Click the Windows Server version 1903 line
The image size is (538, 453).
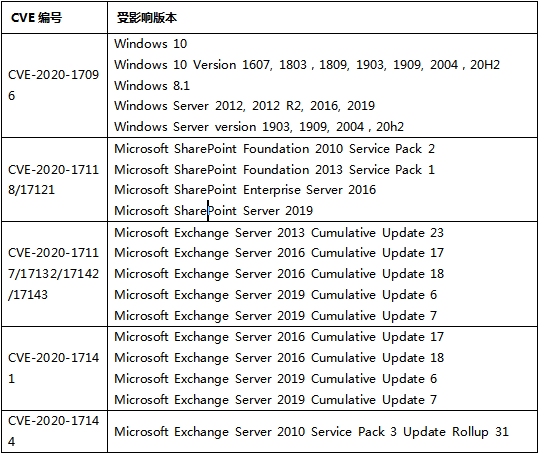(259, 127)
